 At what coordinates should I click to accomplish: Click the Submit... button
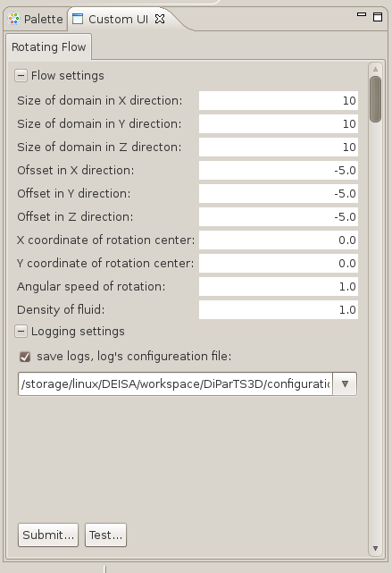click(48, 535)
